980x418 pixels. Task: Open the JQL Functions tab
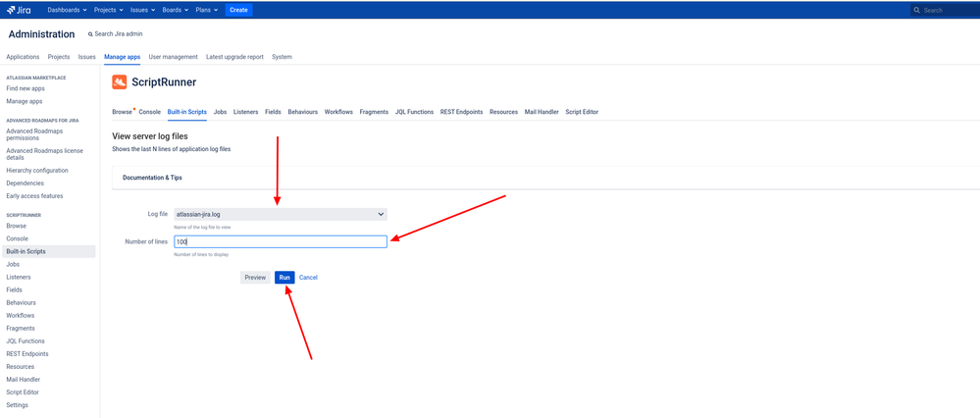click(414, 112)
